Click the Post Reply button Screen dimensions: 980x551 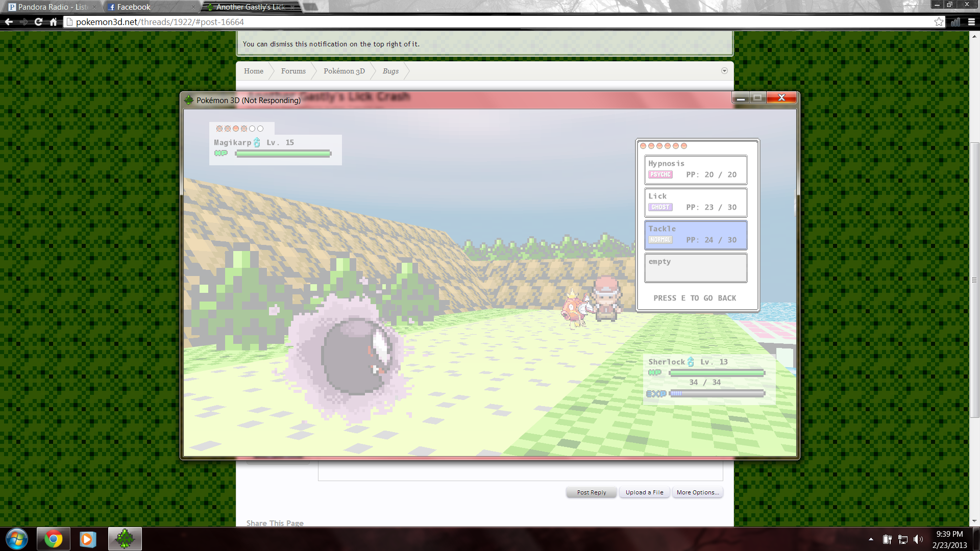click(592, 492)
